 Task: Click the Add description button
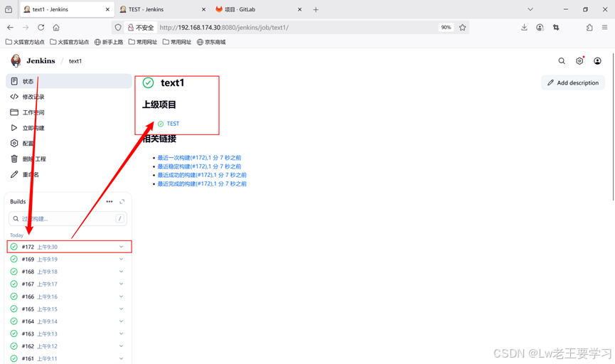[572, 82]
